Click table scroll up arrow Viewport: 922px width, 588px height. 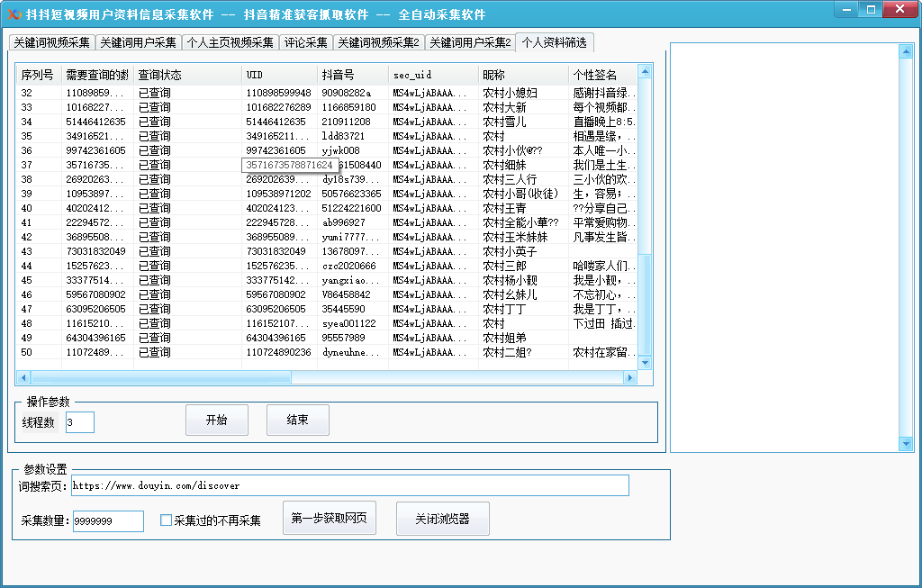pos(645,72)
